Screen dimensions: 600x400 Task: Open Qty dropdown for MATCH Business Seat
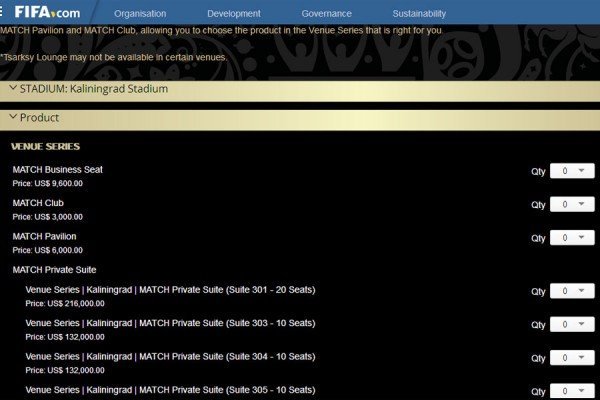[x=572, y=171]
